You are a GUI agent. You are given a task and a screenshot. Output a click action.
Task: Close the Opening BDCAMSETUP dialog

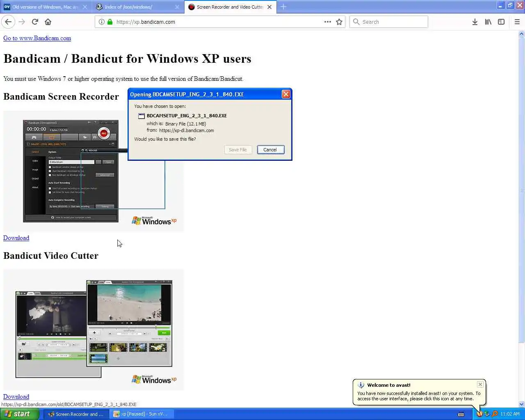(286, 94)
